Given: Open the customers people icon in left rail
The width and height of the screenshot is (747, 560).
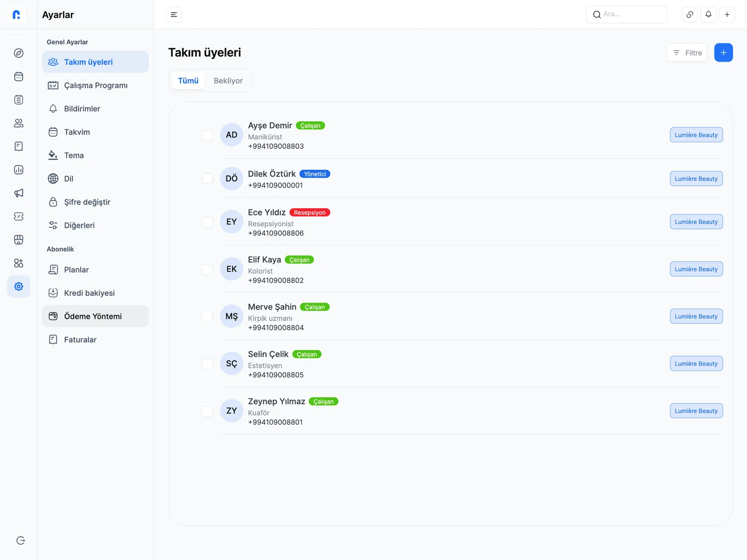Looking at the screenshot, I should (19, 123).
